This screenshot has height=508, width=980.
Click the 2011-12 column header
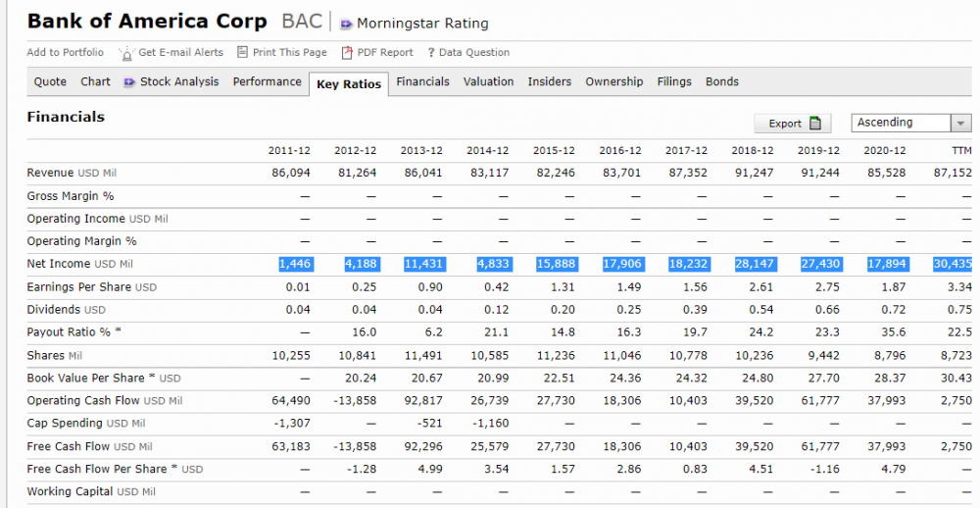click(289, 151)
